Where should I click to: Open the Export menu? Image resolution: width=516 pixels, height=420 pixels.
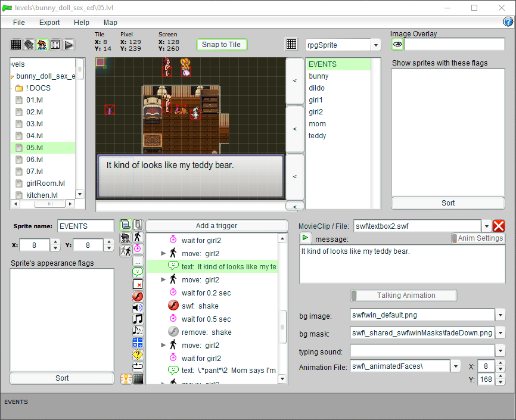49,23
